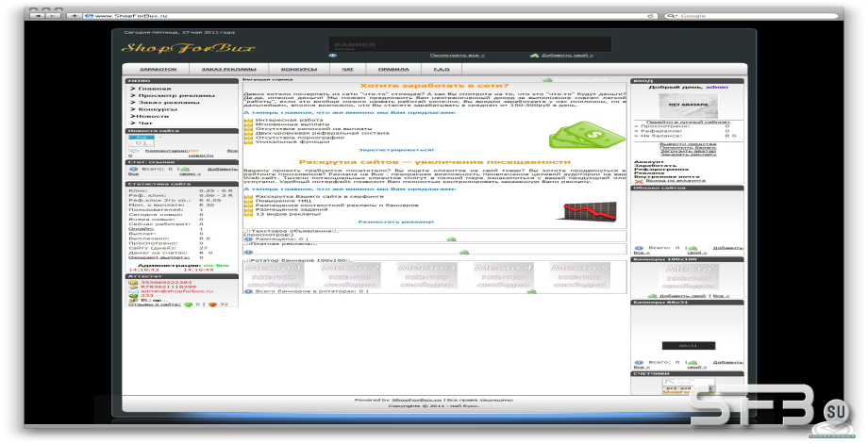This screenshot has height=443, width=868.
Task: Open the ПРАВИЛА navigation tab
Action: tap(393, 69)
